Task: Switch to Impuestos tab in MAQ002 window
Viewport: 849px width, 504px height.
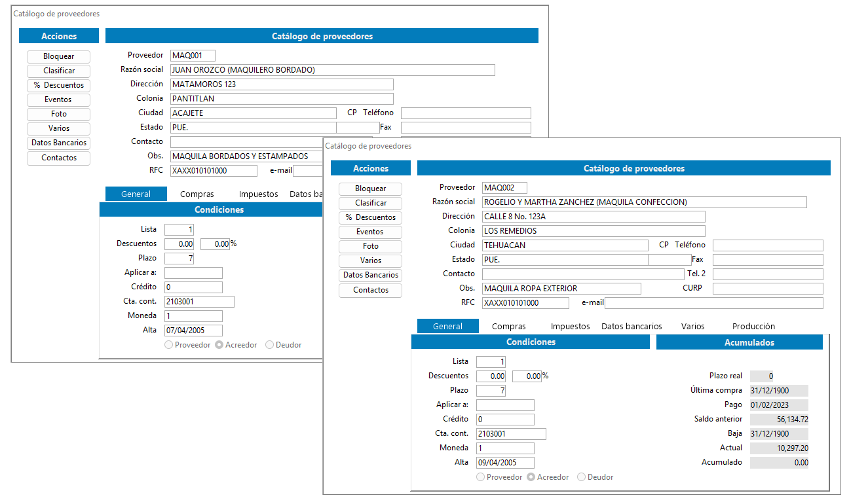Action: (x=570, y=326)
